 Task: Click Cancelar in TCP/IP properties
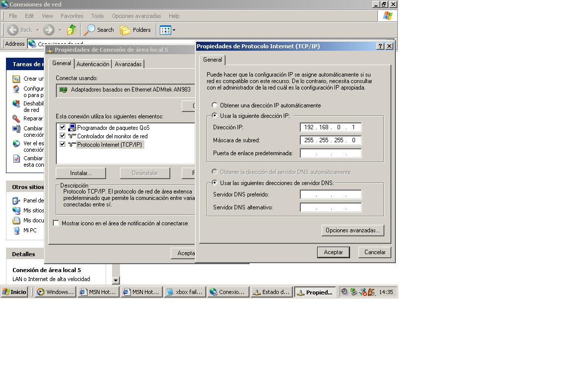pyautogui.click(x=374, y=252)
